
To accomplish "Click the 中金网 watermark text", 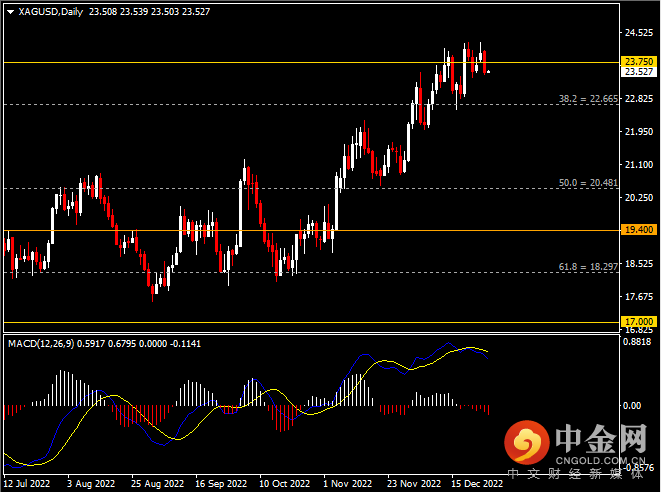I will point(599,436).
